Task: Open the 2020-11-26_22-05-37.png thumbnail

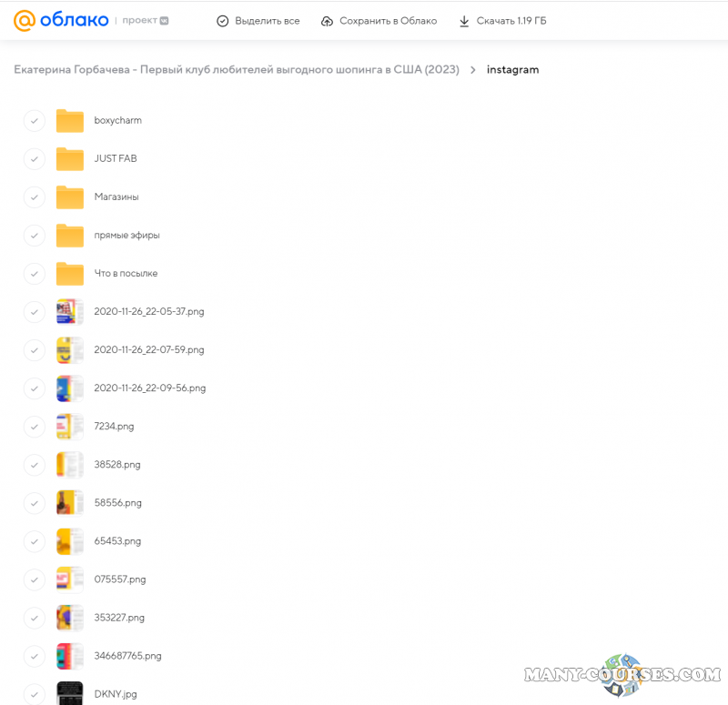Action: (x=69, y=312)
